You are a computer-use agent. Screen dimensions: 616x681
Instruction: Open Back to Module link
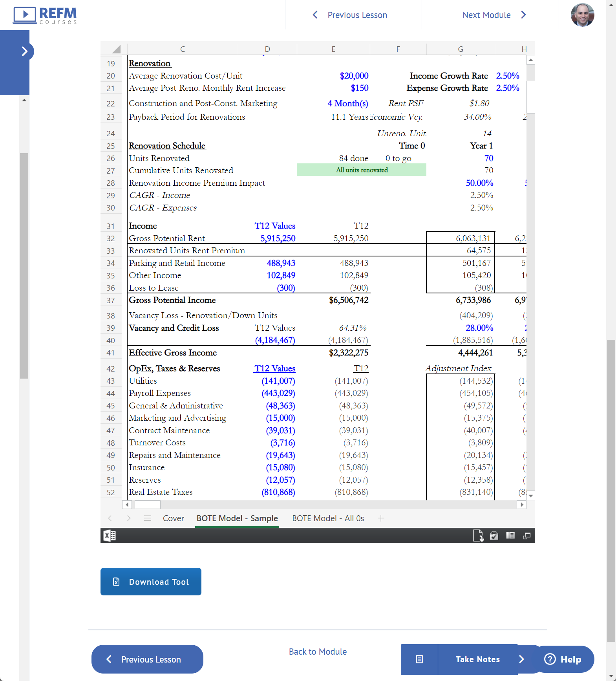point(318,652)
